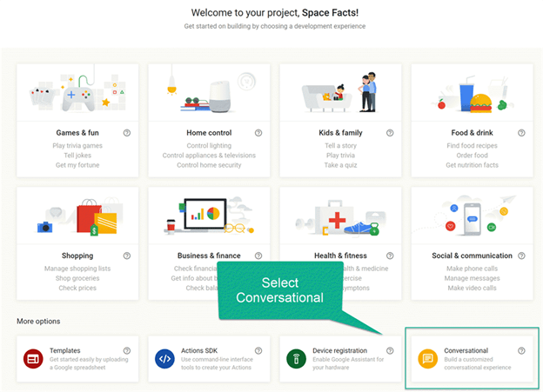This screenshot has height=392, width=543.
Task: Click 'Make phone calls' text
Action: pyautogui.click(x=472, y=269)
